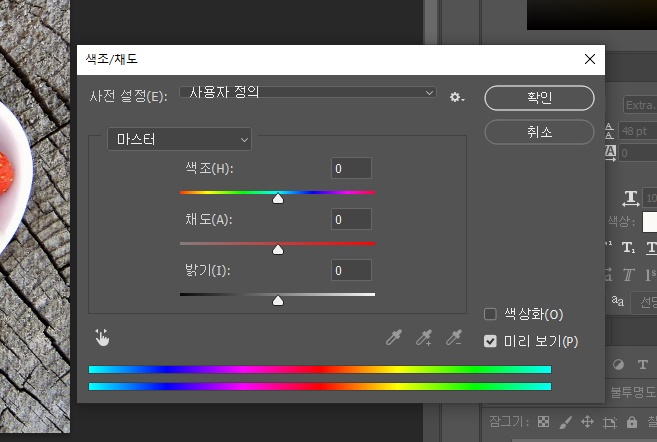Click the 취소 (Cancel) button
Image resolution: width=657 pixels, height=442 pixels.
coord(539,132)
